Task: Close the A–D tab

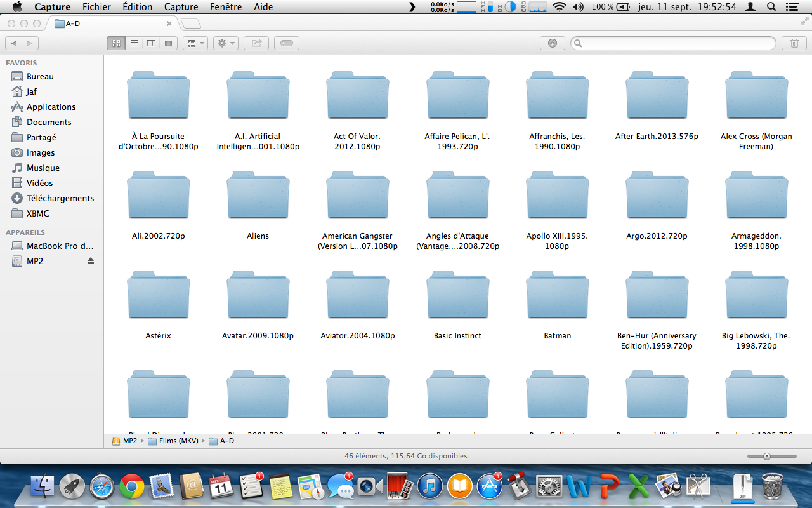Action: [169, 23]
